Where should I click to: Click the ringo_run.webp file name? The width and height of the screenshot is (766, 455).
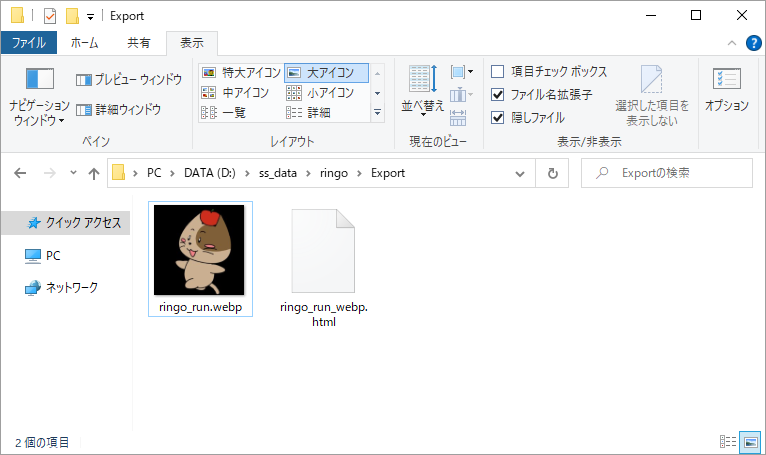coord(200,307)
